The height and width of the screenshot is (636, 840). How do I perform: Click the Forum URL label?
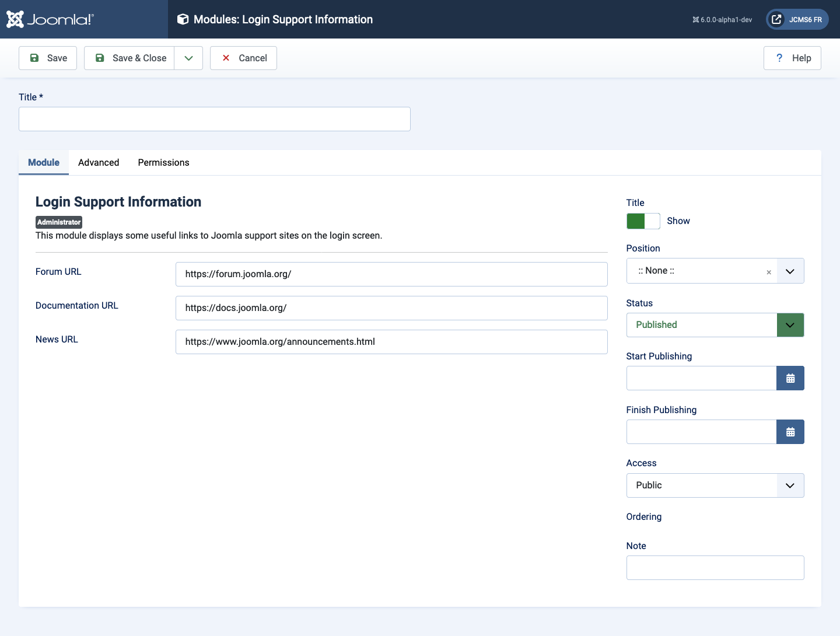[58, 272]
